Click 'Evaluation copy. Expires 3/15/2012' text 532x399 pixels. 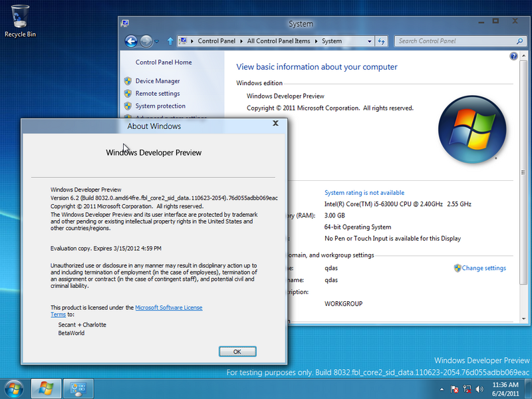pyautogui.click(x=106, y=248)
